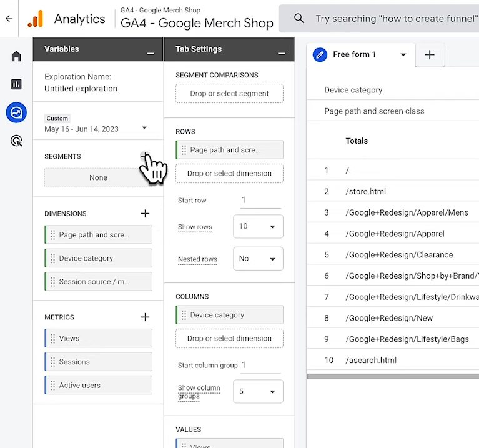The image size is (479, 448).
Task: Grab the drag handle of Views metric
Action: coord(52,338)
